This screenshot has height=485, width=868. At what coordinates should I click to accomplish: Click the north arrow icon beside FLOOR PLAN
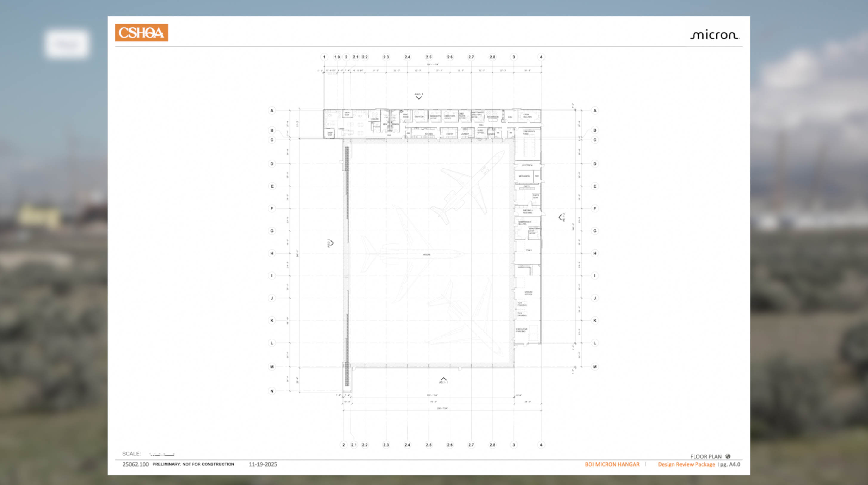tap(728, 456)
